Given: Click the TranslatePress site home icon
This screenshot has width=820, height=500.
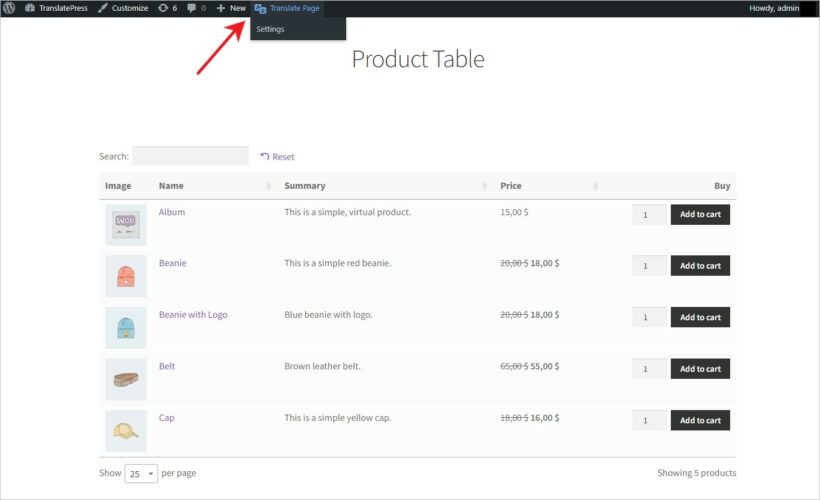Looking at the screenshot, I should pyautogui.click(x=29, y=8).
